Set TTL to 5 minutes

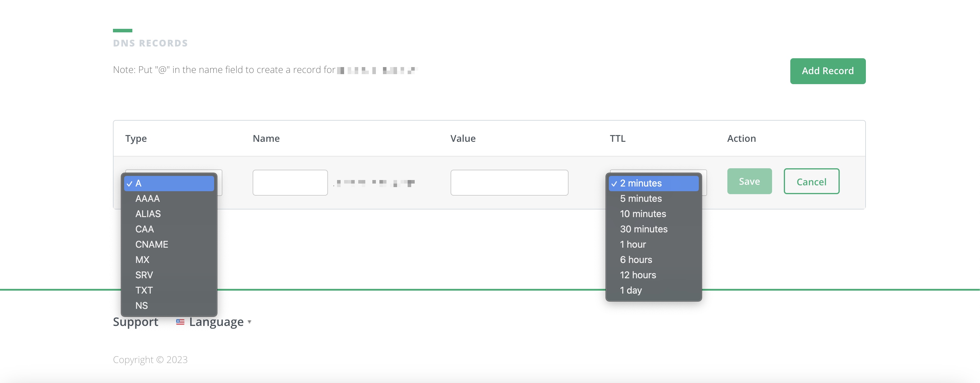coord(654,199)
